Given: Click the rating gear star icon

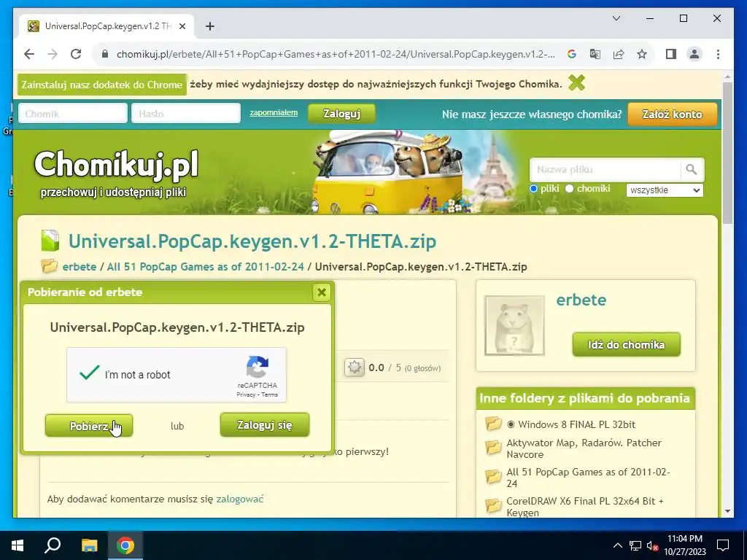Looking at the screenshot, I should (x=354, y=367).
